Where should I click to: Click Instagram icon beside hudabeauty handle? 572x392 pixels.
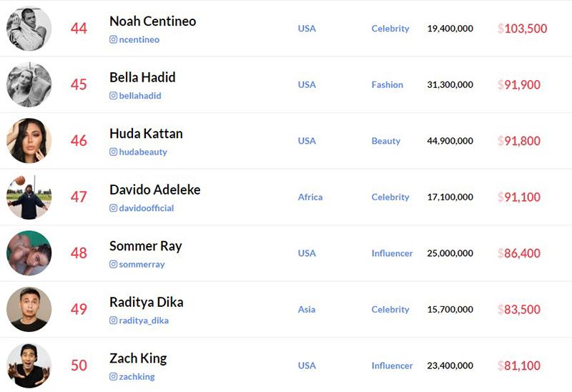coord(114,152)
